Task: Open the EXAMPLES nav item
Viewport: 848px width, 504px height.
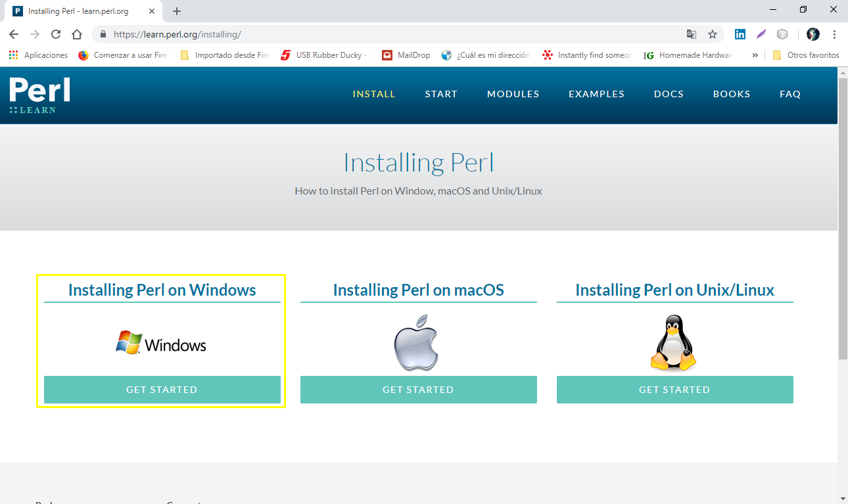Action: click(x=597, y=94)
